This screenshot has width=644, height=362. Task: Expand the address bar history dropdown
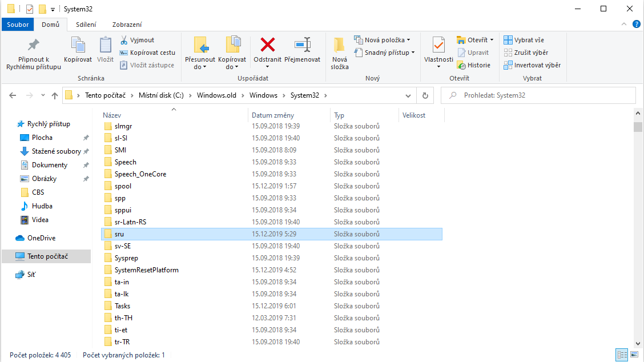click(408, 95)
